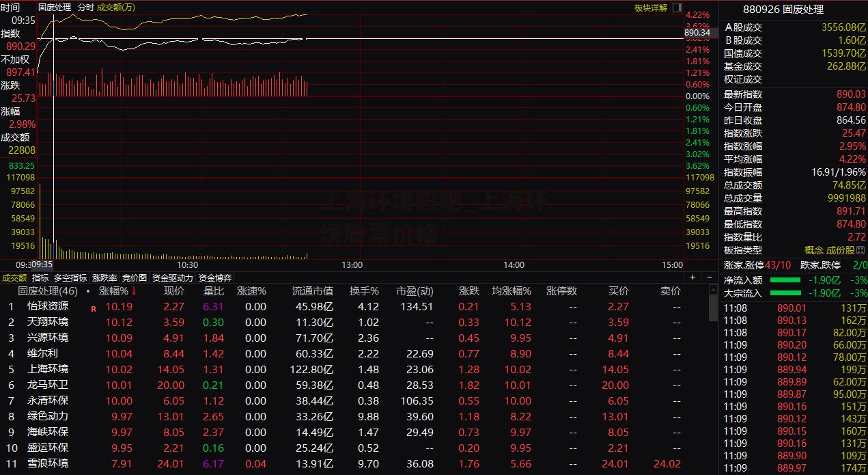Open the 资金博弈 tab
Image resolution: width=868 pixels, height=475 pixels.
pyautogui.click(x=215, y=278)
